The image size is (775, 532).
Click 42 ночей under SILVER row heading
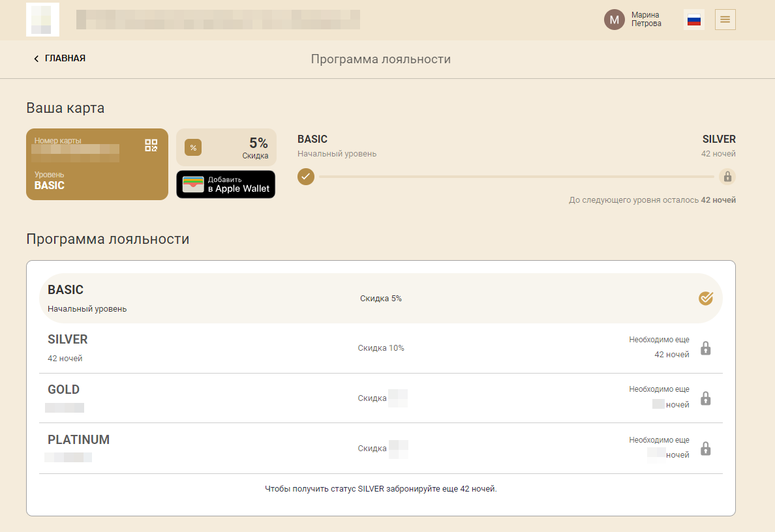pos(65,358)
